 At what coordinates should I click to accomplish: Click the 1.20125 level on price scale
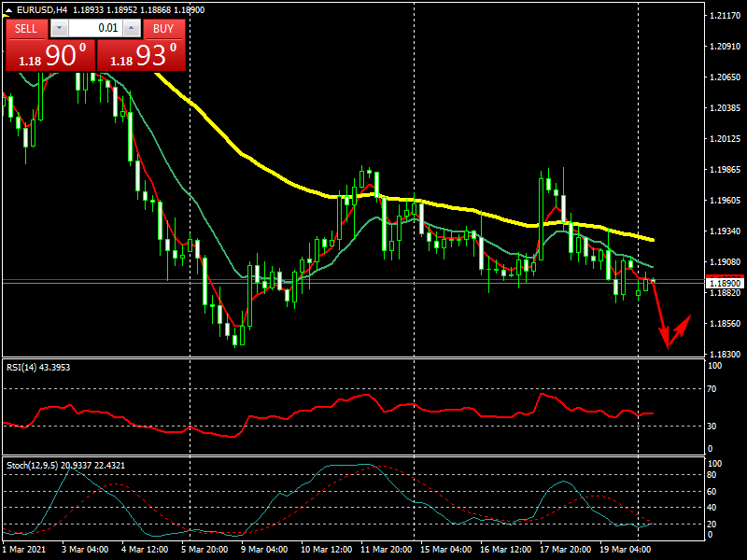click(x=725, y=139)
